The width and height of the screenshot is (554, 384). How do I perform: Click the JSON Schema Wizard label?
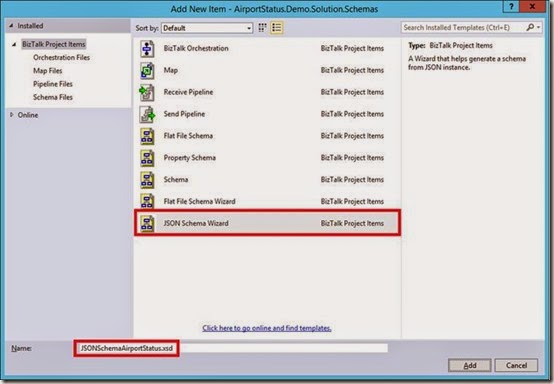tap(196, 224)
